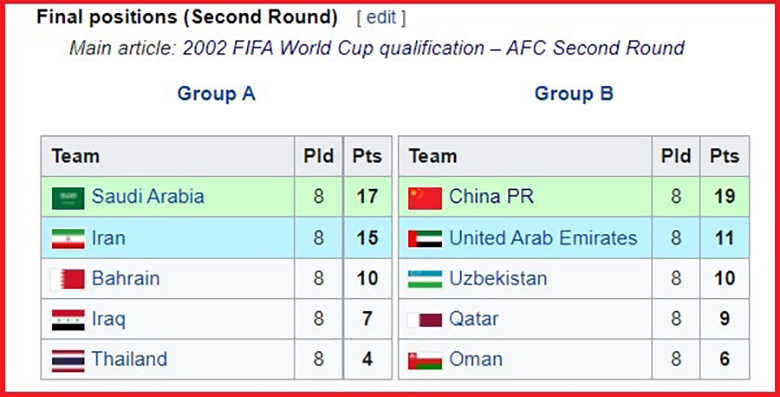The width and height of the screenshot is (780, 397).
Task: Click the Oman flag icon
Action: [x=425, y=361]
